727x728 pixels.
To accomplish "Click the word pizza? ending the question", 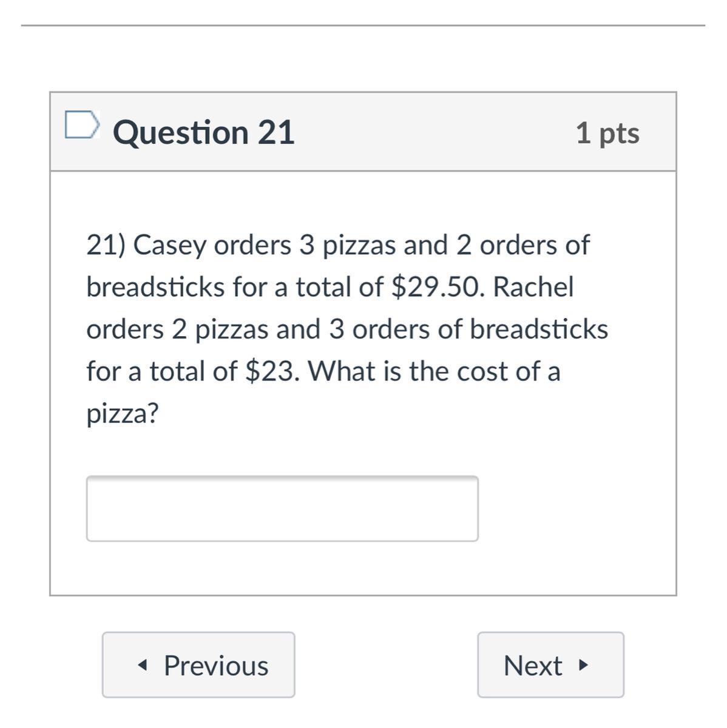I will point(122,414).
